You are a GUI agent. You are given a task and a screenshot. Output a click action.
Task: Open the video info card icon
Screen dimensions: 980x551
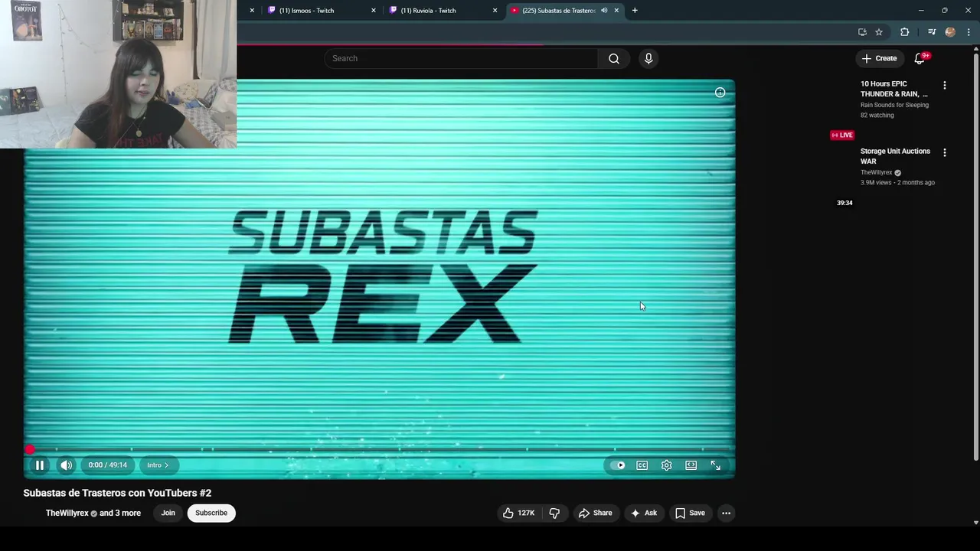(720, 93)
